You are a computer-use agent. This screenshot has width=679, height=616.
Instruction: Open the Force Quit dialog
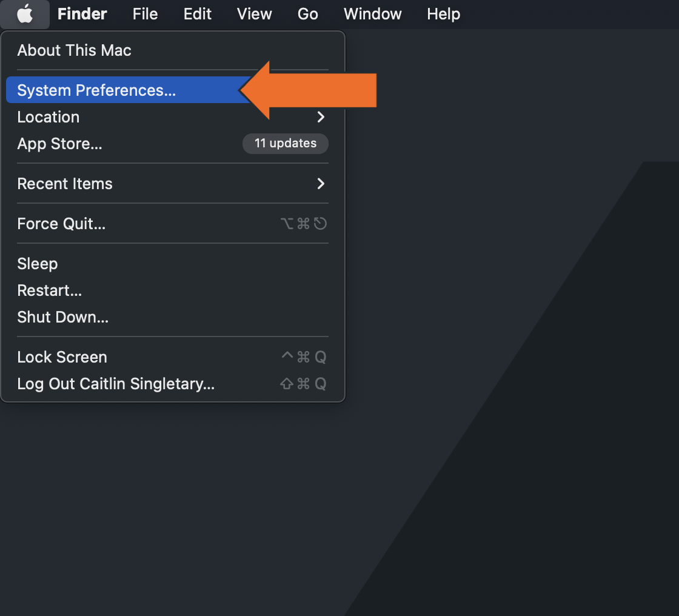click(x=61, y=224)
